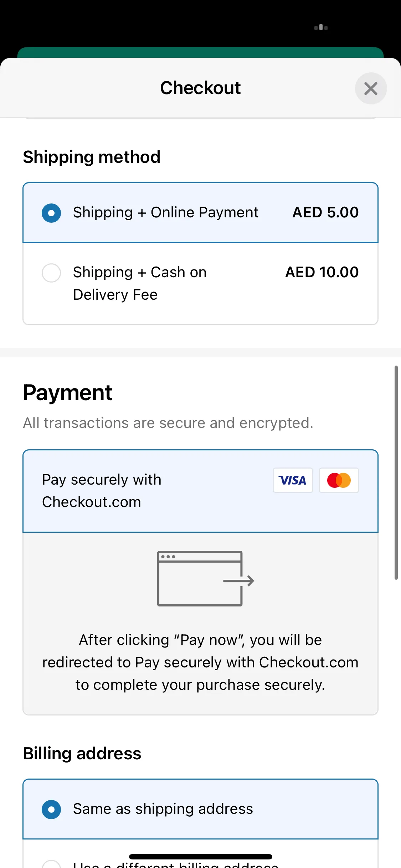Select Shipping + Online Payment radio button
This screenshot has width=401, height=868.
(51, 213)
